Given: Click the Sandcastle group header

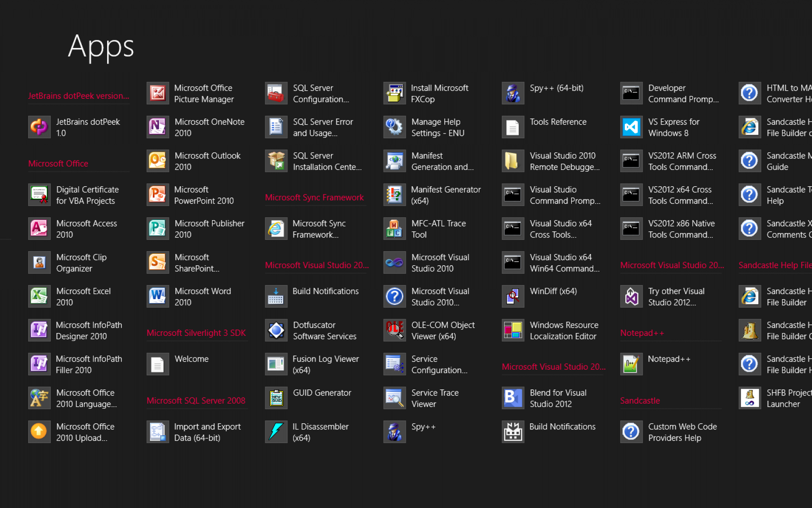Looking at the screenshot, I should (x=640, y=401).
